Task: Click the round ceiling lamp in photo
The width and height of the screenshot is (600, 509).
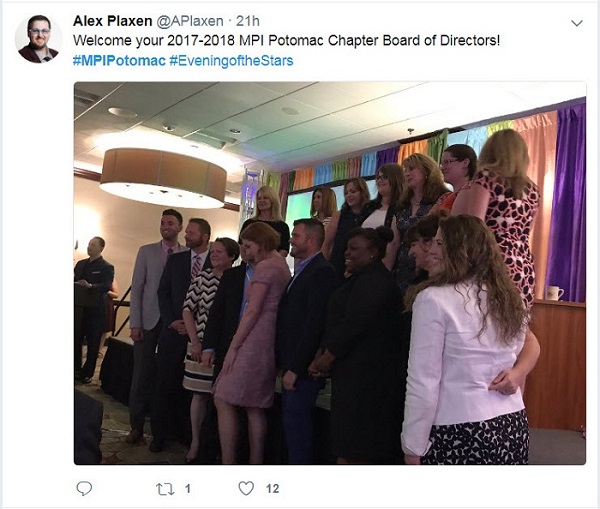Action: click(163, 177)
